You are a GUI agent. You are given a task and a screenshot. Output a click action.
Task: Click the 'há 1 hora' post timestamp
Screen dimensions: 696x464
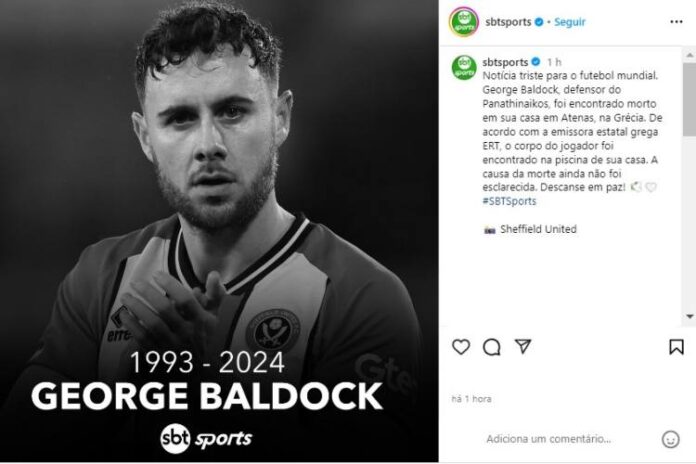[471, 399]
